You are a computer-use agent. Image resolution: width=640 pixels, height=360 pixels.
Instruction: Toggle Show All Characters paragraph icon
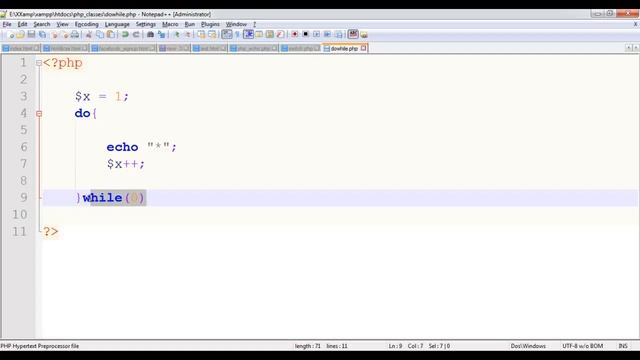point(237,35)
